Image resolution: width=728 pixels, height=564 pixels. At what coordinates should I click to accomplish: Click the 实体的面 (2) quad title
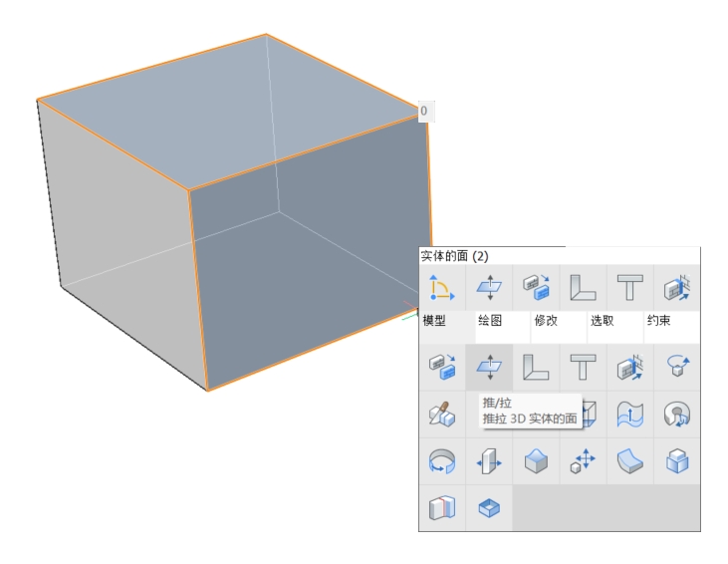coord(454,256)
